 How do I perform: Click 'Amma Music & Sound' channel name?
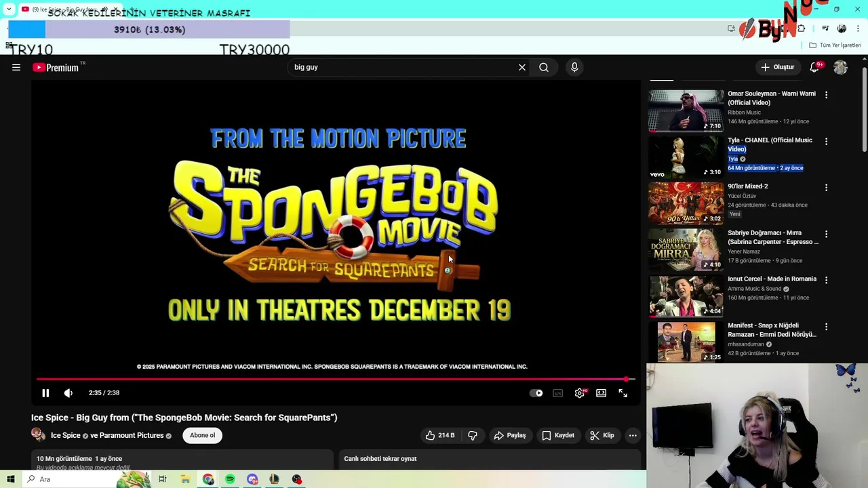pyautogui.click(x=755, y=289)
